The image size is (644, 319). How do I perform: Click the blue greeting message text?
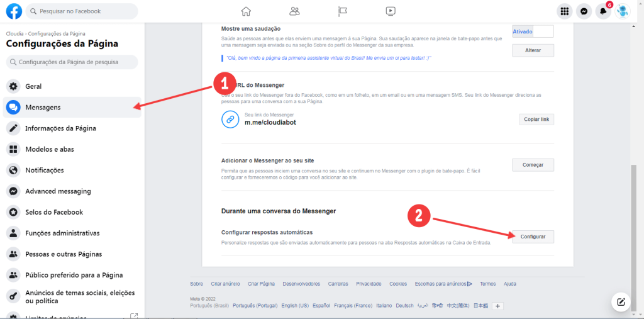(x=328, y=58)
